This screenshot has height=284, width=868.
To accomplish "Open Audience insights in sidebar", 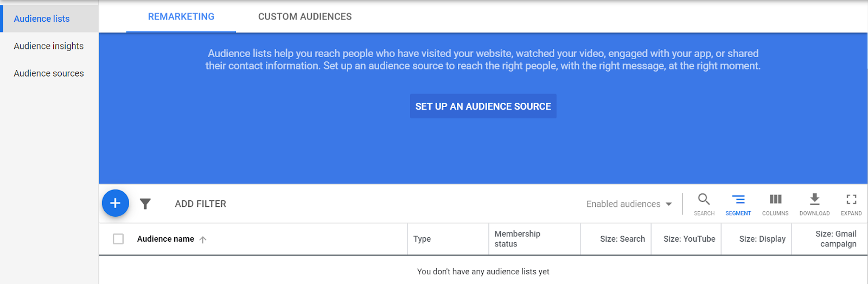I will (x=49, y=46).
